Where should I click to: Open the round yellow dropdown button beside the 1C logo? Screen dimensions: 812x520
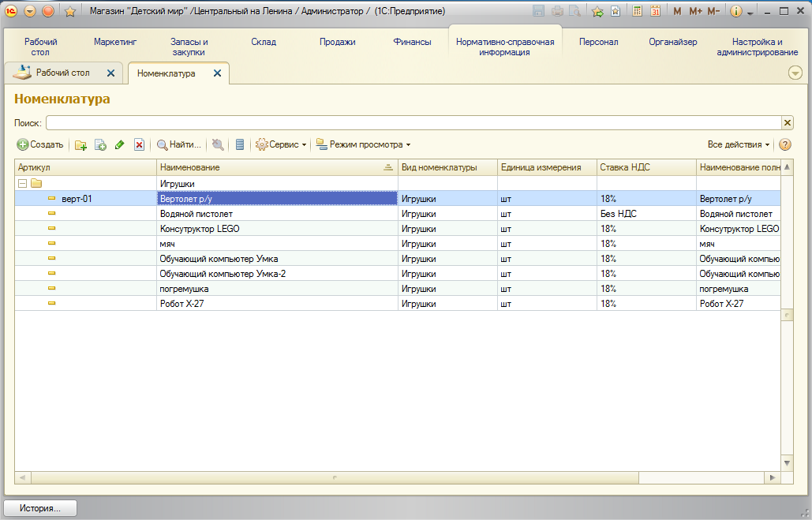pyautogui.click(x=29, y=11)
